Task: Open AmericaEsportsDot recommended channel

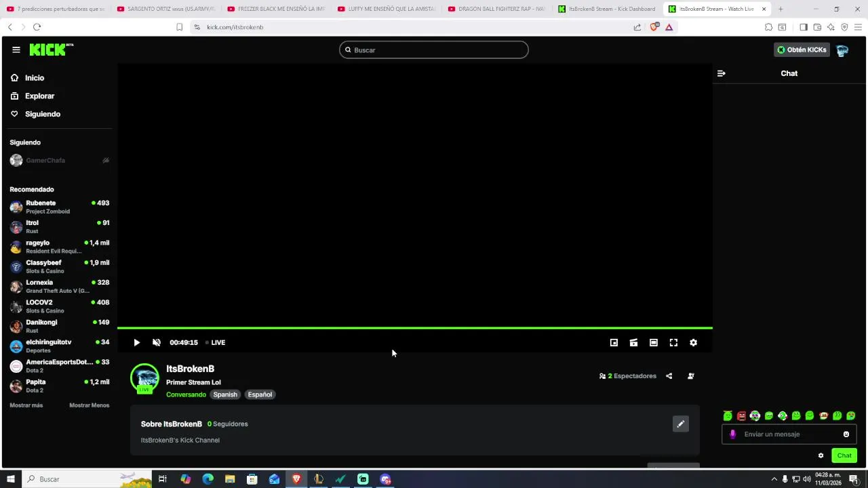Action: tap(60, 366)
